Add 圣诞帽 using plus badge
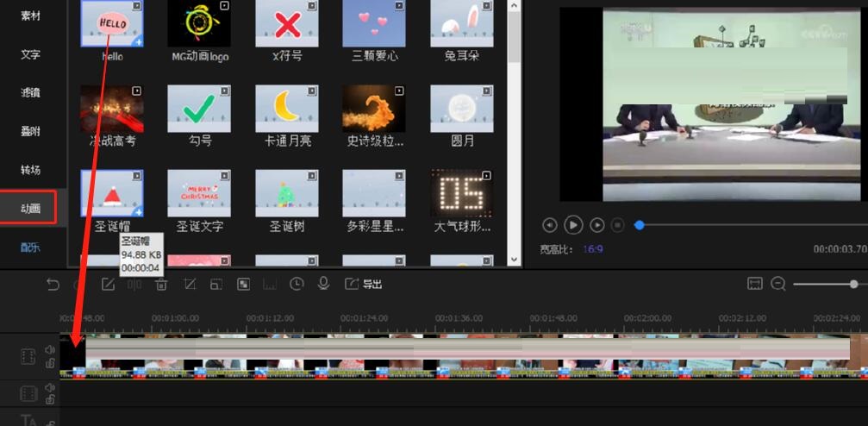 coord(138,211)
